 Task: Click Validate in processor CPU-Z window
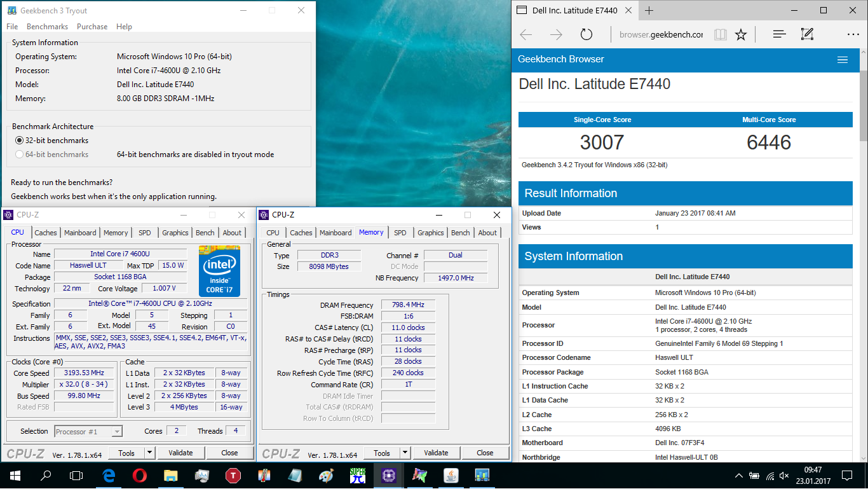(180, 453)
